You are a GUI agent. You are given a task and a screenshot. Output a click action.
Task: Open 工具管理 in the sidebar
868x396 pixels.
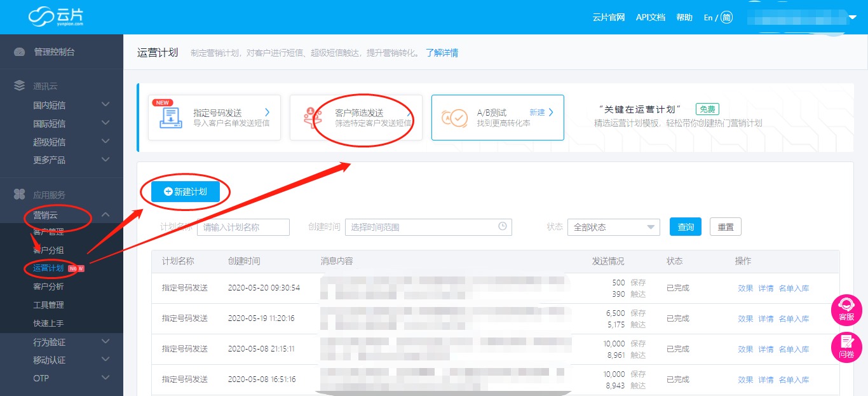click(48, 305)
